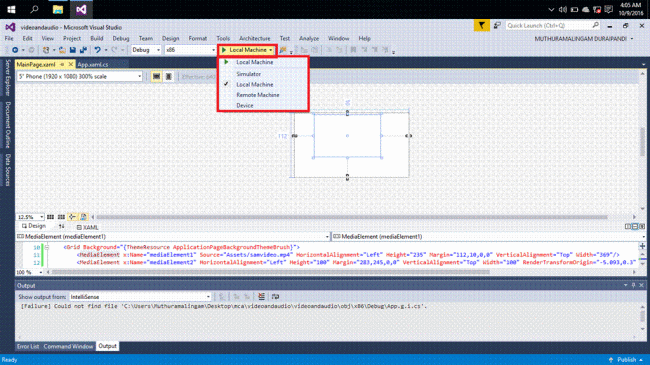This screenshot has width=650, height=365.
Task: Open the Server Explorer side tab
Action: pyautogui.click(x=7, y=77)
